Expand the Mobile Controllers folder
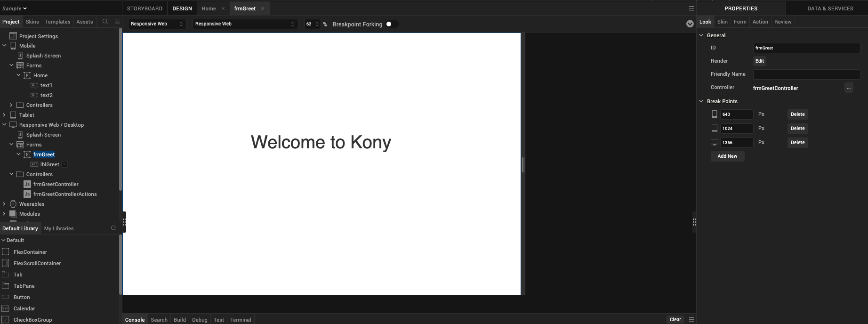 pyautogui.click(x=11, y=105)
